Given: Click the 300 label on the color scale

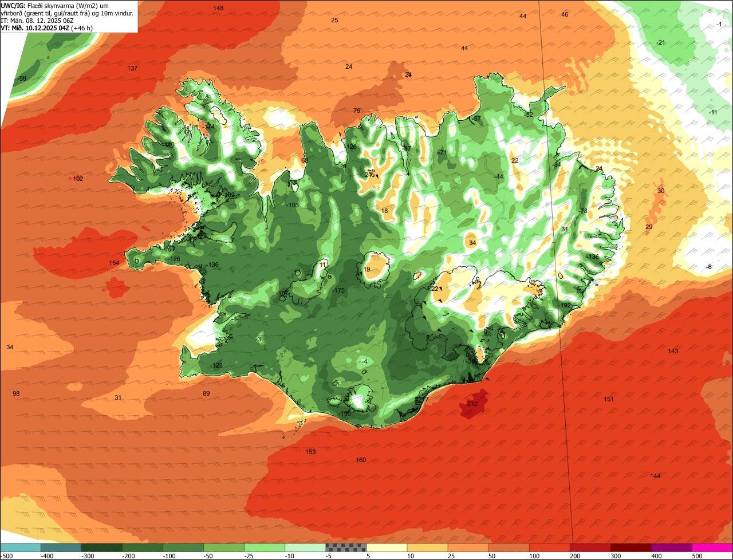Looking at the screenshot, I should 615,556.
